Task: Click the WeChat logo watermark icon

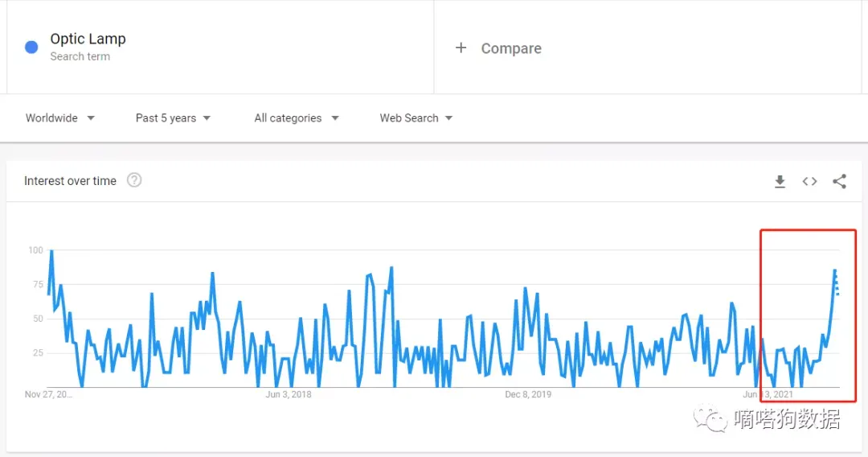Action: pyautogui.click(x=710, y=418)
